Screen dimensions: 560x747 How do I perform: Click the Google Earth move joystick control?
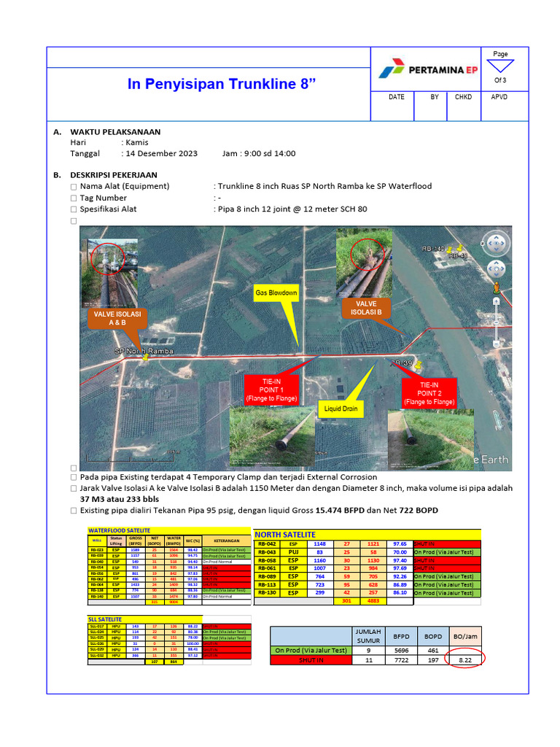point(496,268)
